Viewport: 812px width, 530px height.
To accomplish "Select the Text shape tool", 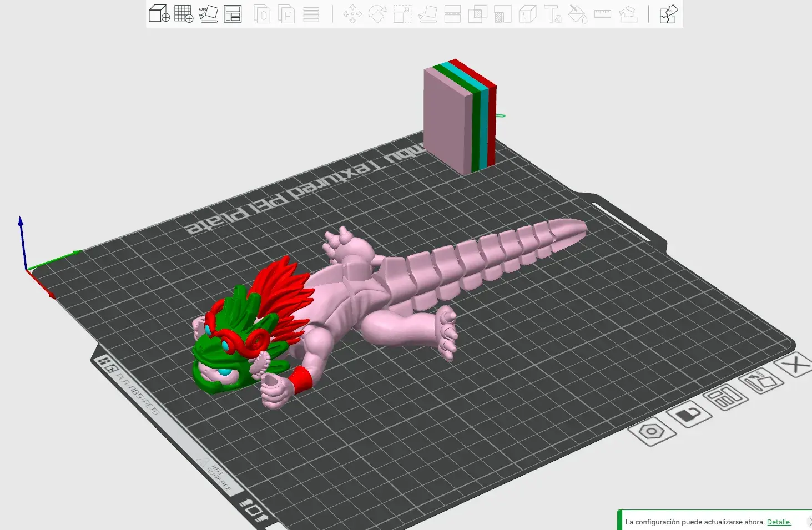I will [x=553, y=13].
